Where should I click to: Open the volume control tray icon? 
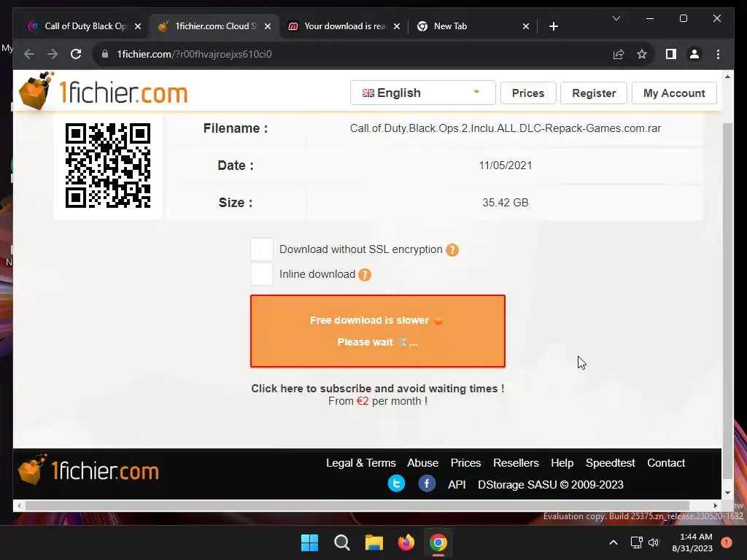click(x=654, y=542)
